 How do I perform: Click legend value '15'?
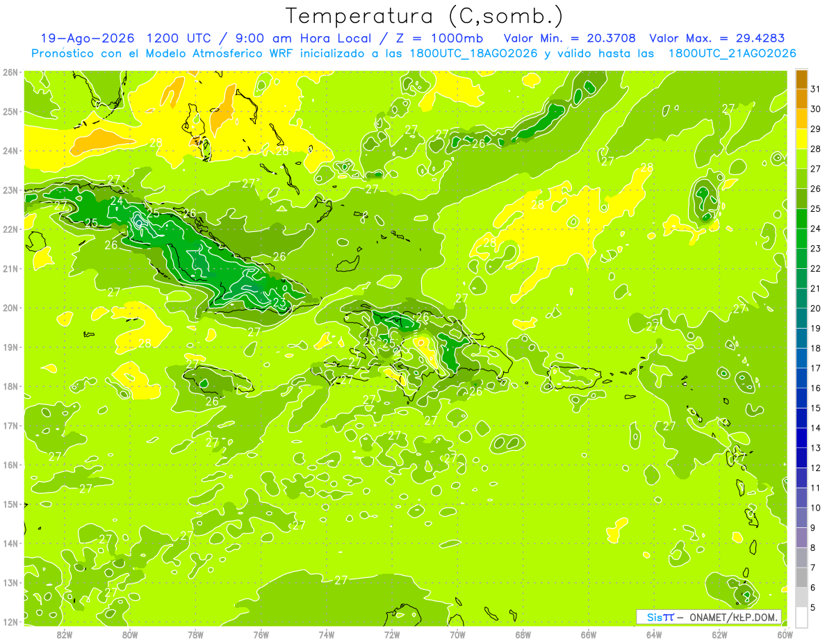pos(816,408)
